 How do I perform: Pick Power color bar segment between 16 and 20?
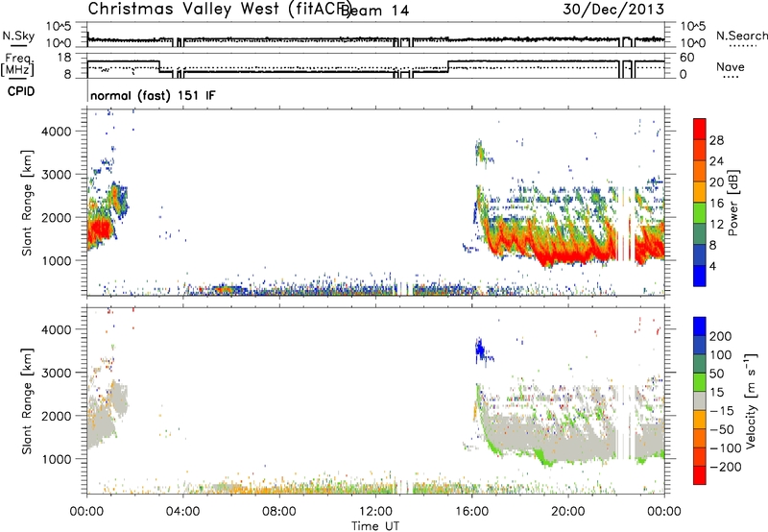point(700,192)
